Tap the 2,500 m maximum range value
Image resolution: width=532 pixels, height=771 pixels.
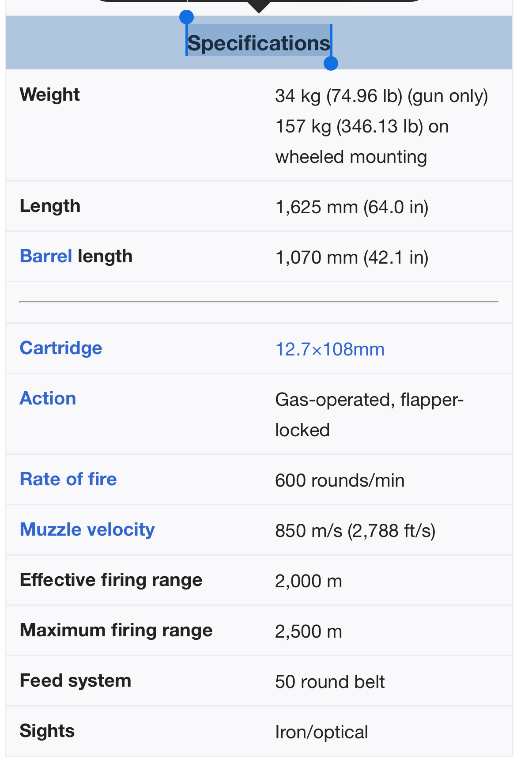pyautogui.click(x=309, y=631)
